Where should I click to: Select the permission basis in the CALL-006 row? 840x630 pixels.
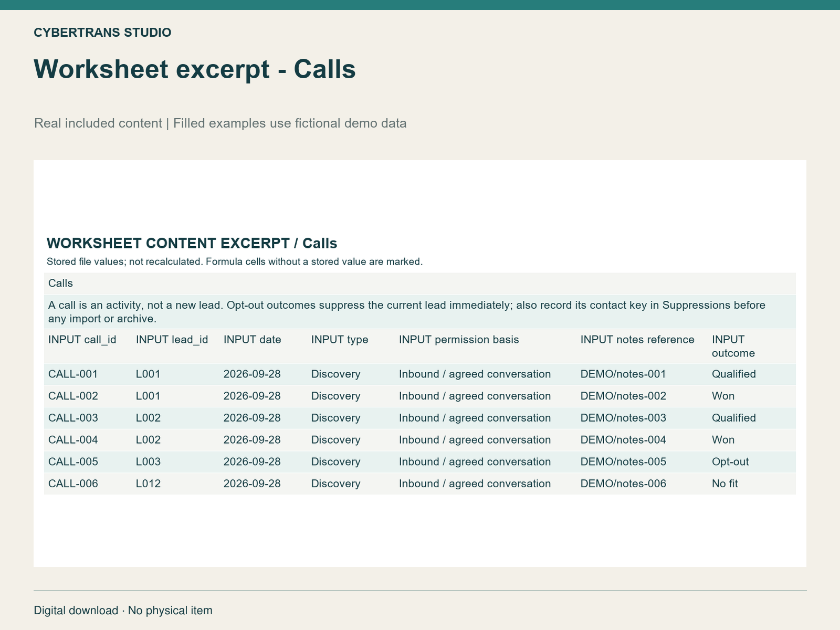pyautogui.click(x=475, y=484)
